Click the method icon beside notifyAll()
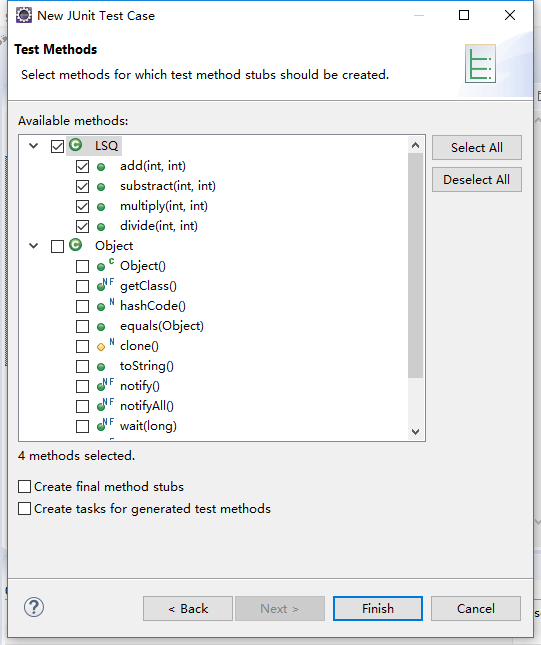The height and width of the screenshot is (645, 541). click(105, 405)
